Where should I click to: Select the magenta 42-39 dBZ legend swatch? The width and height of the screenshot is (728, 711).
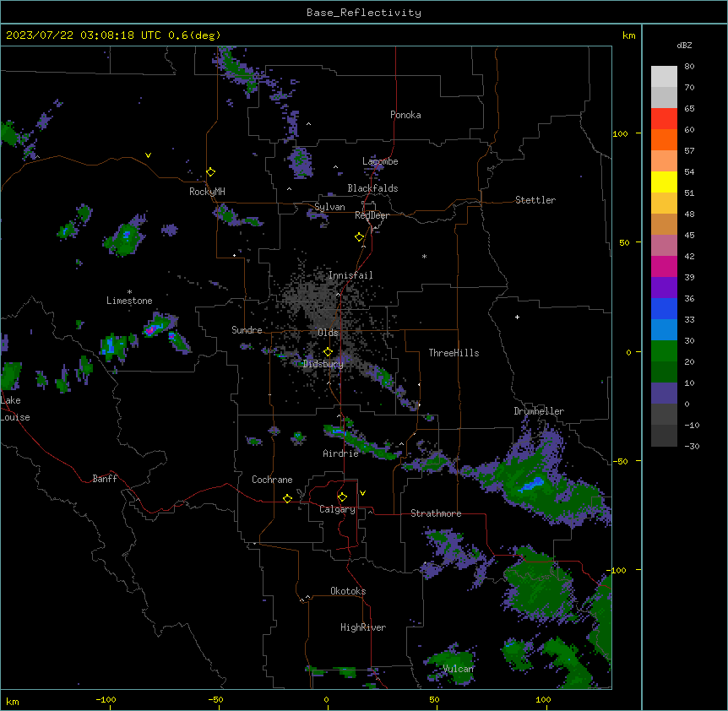pos(664,266)
